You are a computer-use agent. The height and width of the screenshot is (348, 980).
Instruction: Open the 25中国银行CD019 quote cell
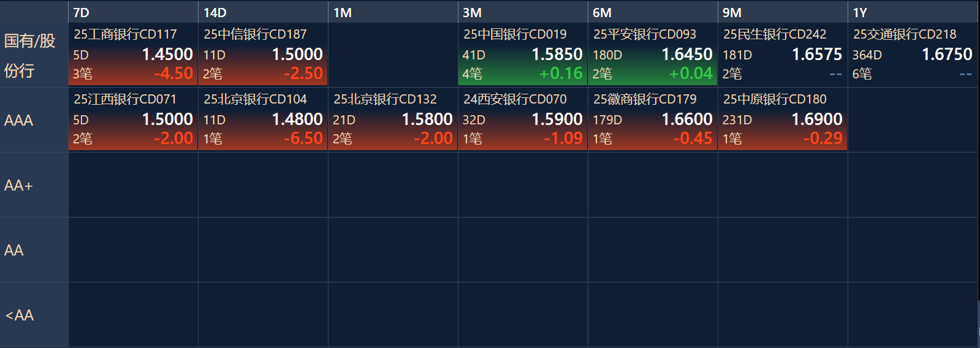(x=523, y=55)
